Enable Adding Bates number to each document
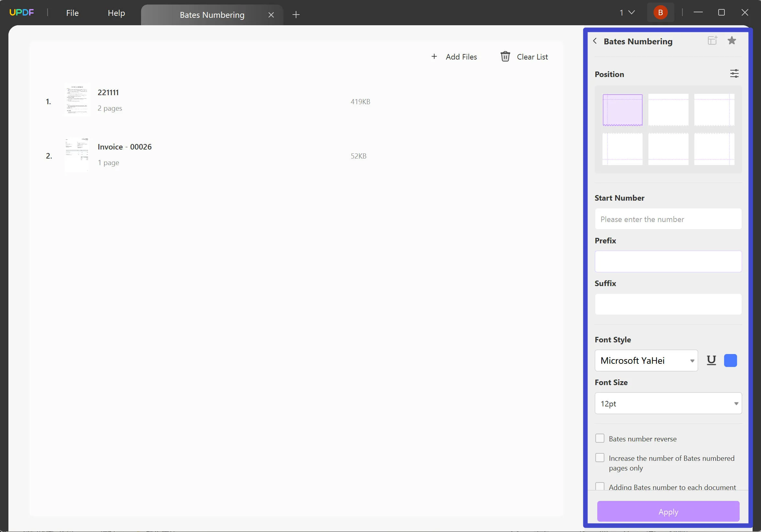The image size is (761, 532). point(600,487)
